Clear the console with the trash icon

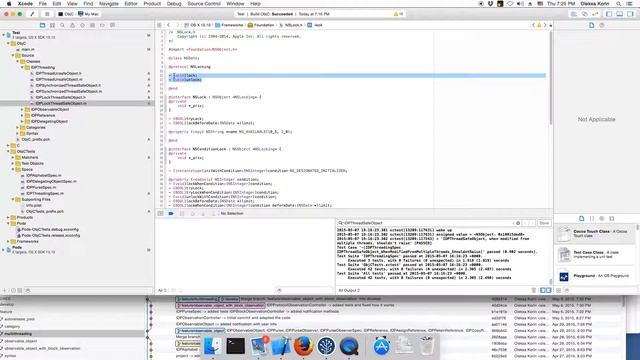[x=533, y=290]
